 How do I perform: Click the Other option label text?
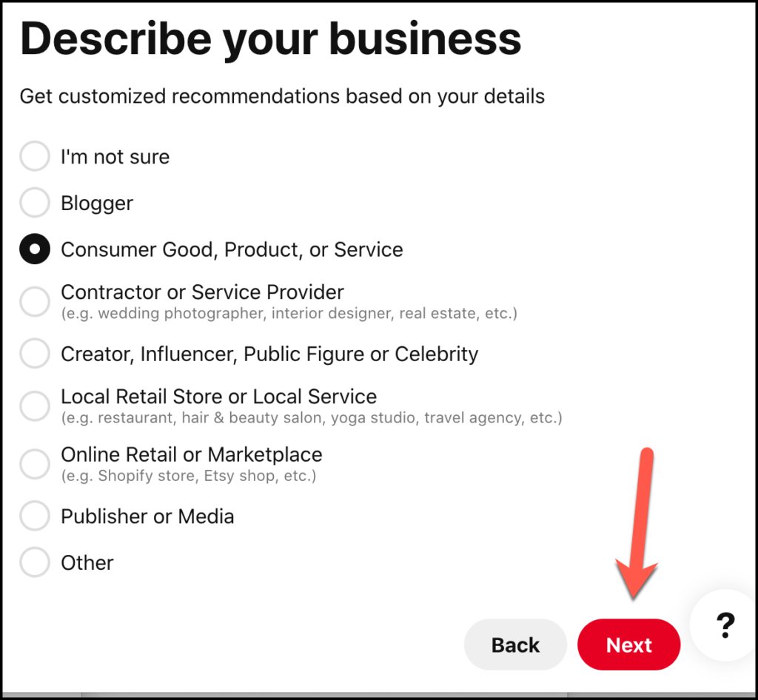tap(87, 562)
